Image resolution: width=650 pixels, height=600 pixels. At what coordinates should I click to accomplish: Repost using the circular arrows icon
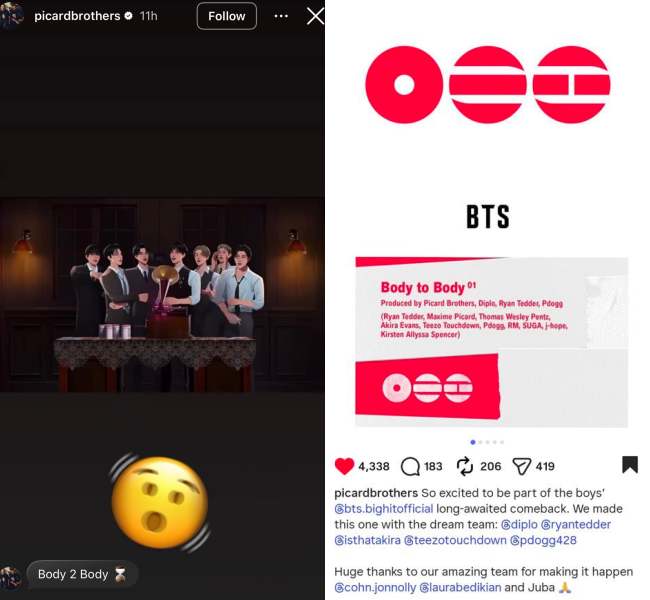coord(465,466)
